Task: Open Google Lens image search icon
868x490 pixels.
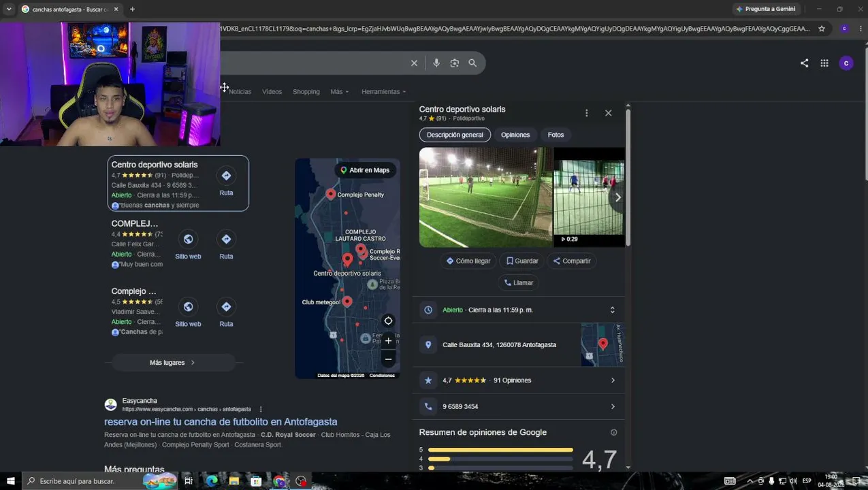Action: 455,63
